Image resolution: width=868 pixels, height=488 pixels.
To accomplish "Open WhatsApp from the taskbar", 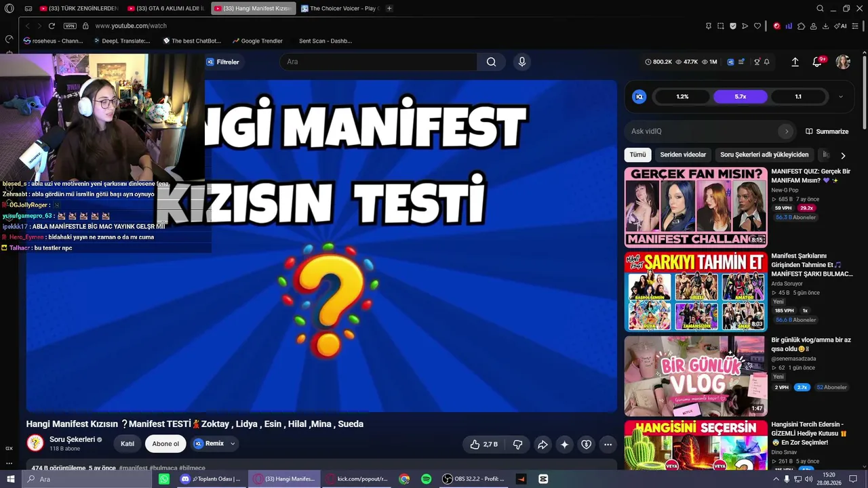I will [x=164, y=479].
